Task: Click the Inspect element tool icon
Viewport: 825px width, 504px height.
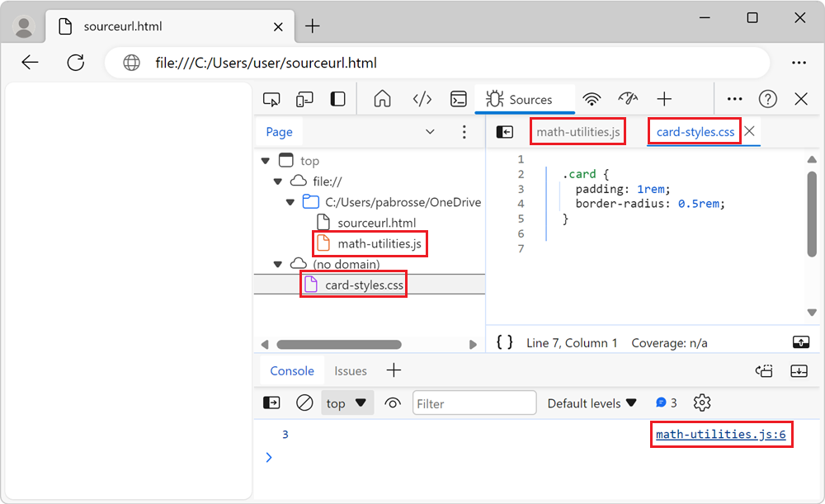Action: click(271, 99)
